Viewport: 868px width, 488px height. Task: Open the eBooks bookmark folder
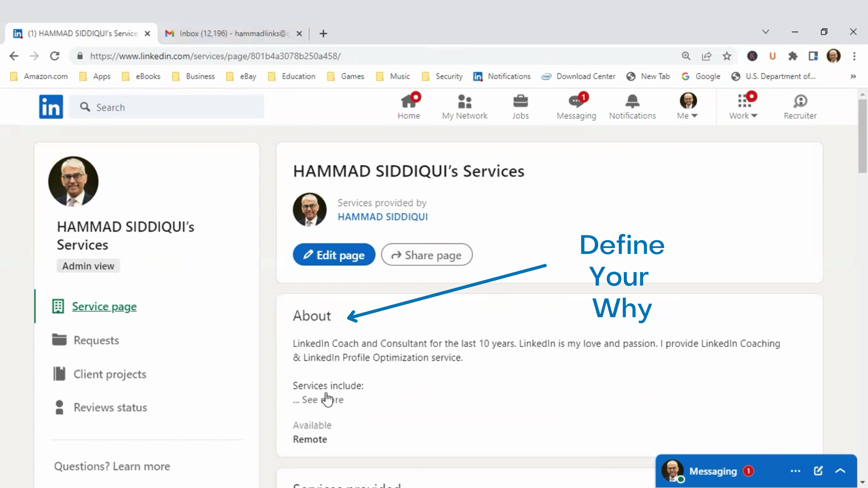pyautogui.click(x=141, y=76)
